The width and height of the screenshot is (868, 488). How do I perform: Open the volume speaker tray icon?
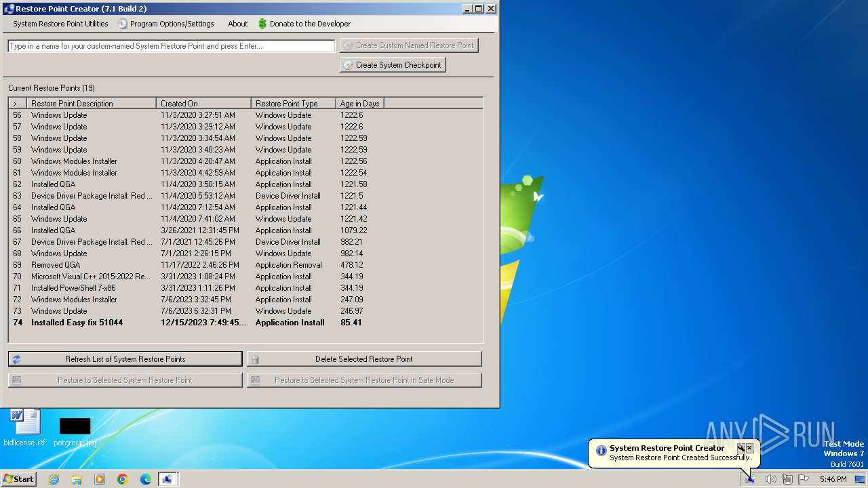point(770,479)
